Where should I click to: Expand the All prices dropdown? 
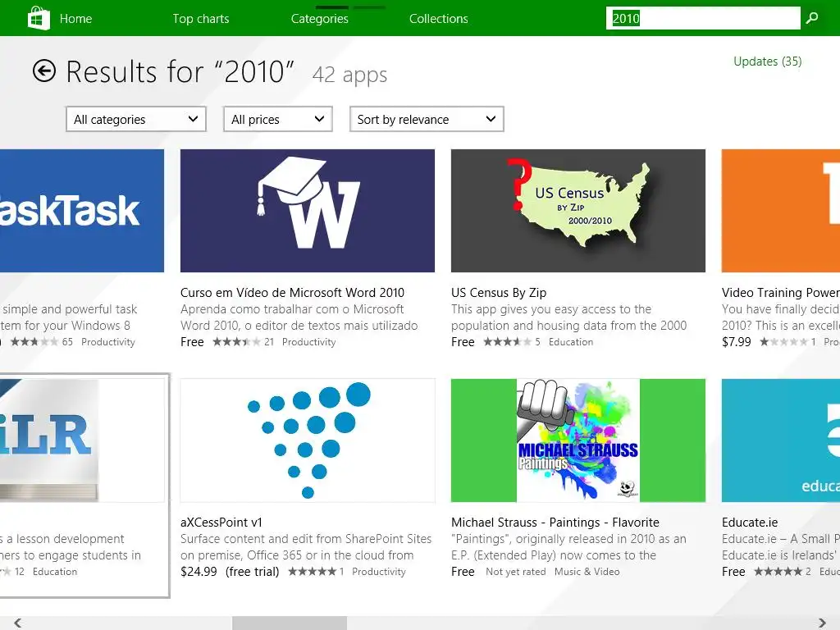pos(277,119)
